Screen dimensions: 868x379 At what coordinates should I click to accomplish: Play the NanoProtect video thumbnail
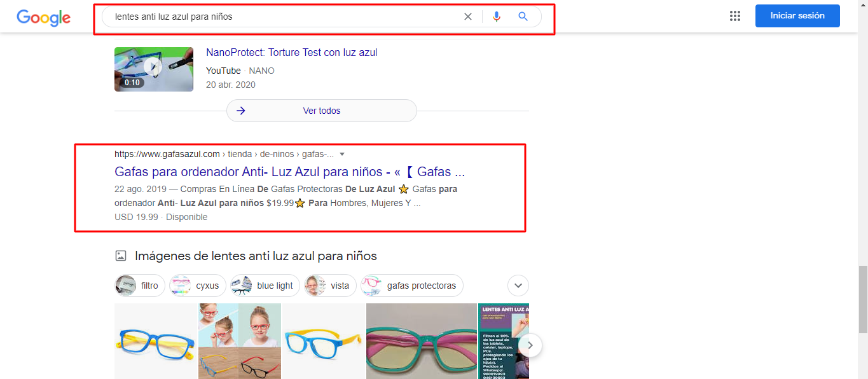154,69
